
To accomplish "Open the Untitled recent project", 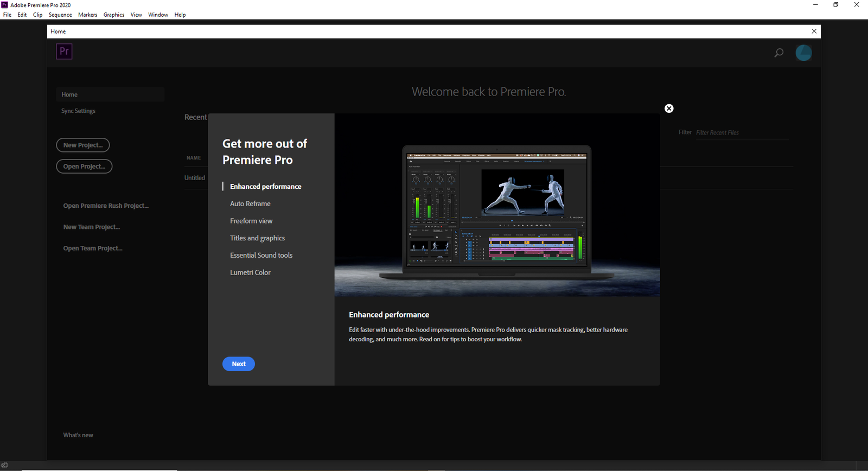I will [195, 177].
